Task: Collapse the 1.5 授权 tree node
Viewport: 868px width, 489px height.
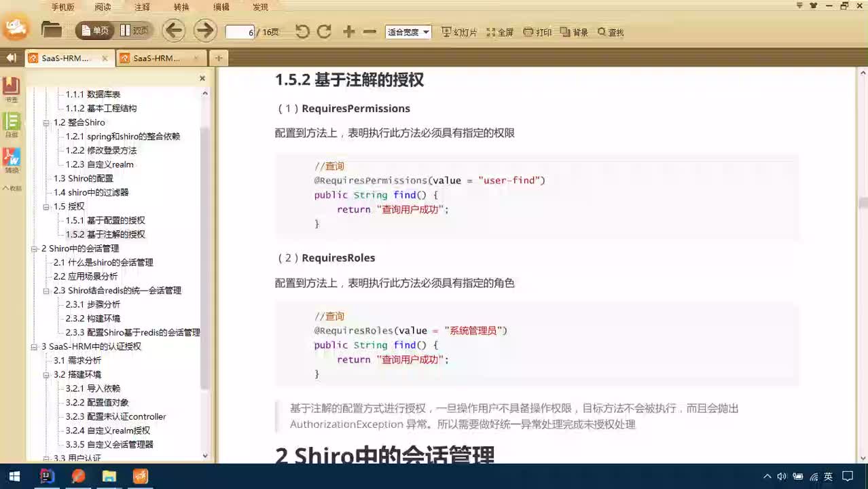Action: tap(47, 206)
